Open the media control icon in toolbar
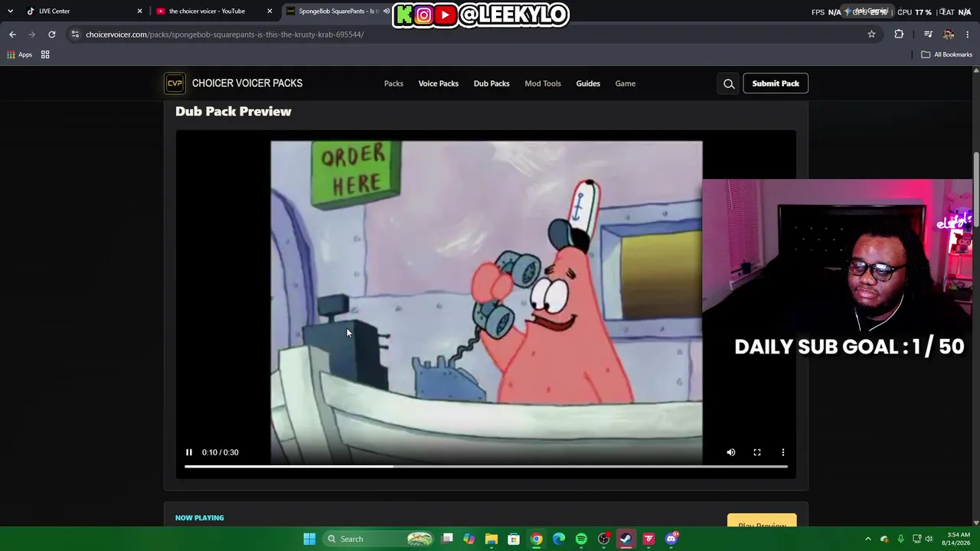 click(x=928, y=34)
